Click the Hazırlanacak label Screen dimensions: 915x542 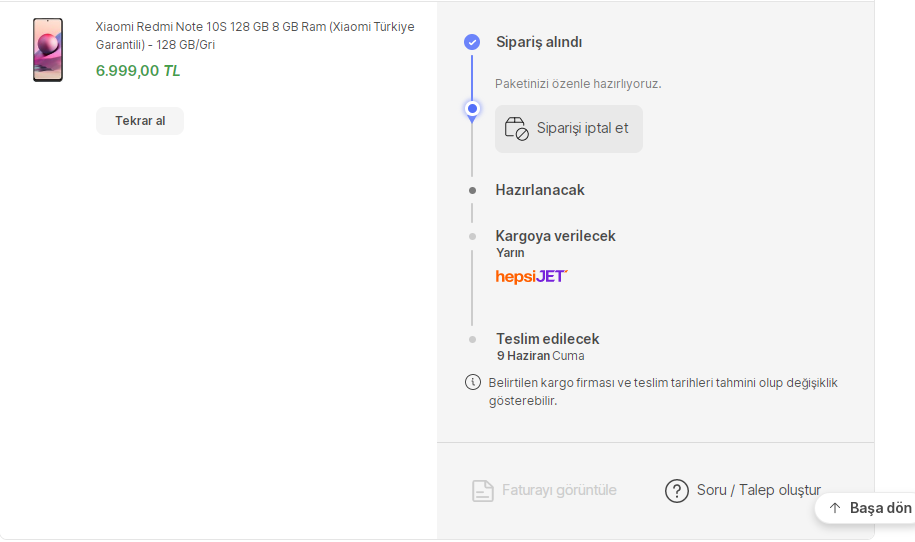[540, 190]
